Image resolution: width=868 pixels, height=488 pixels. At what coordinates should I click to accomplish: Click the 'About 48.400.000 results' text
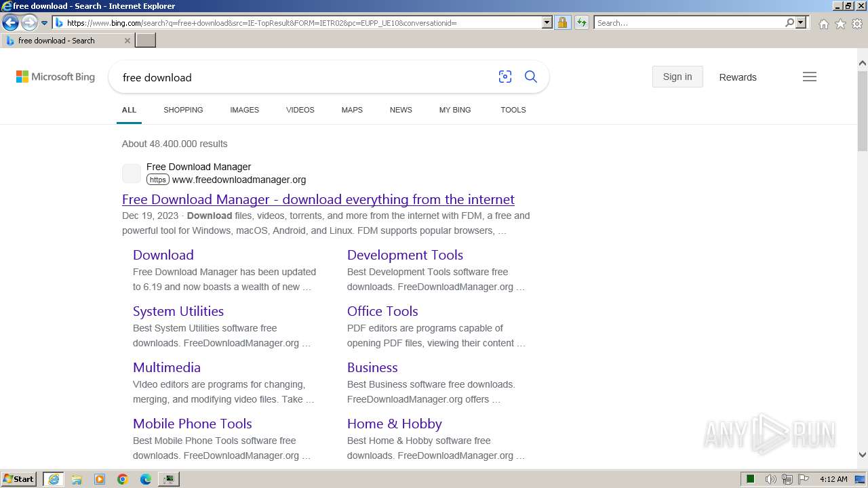point(175,144)
